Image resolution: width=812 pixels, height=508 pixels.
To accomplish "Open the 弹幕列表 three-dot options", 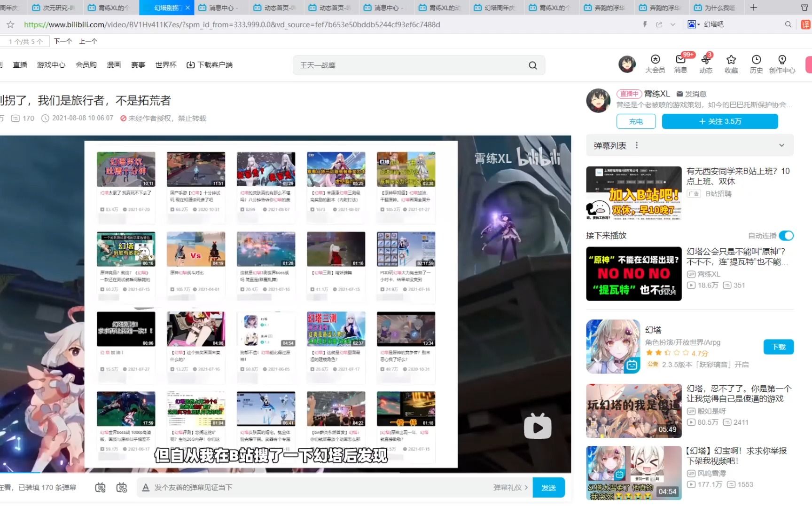I will point(637,145).
